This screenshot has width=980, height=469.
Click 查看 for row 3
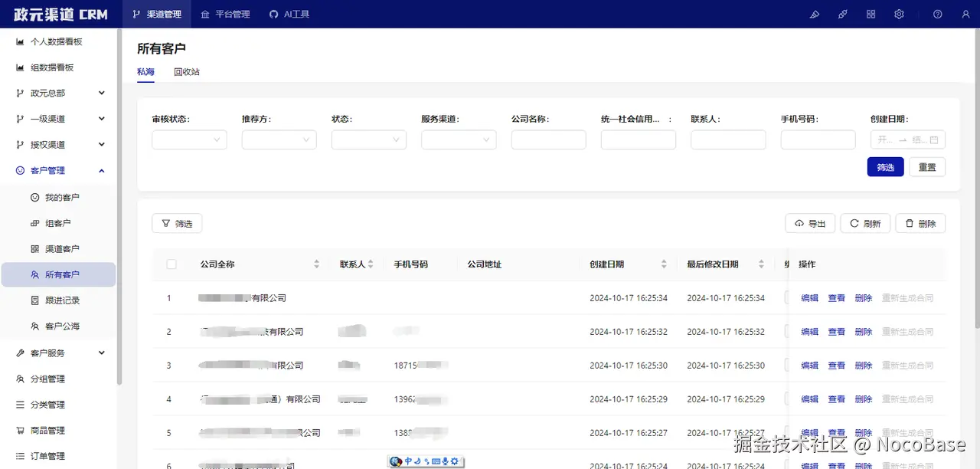click(x=837, y=366)
